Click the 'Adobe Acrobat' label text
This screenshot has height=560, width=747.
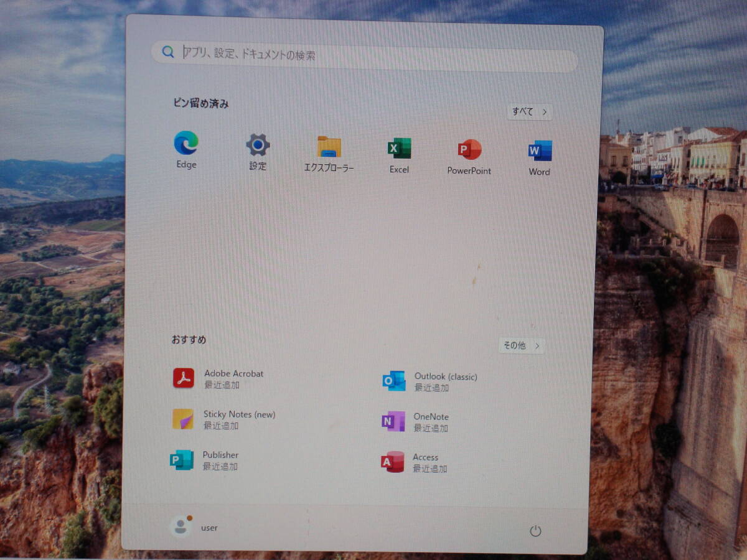click(x=233, y=373)
